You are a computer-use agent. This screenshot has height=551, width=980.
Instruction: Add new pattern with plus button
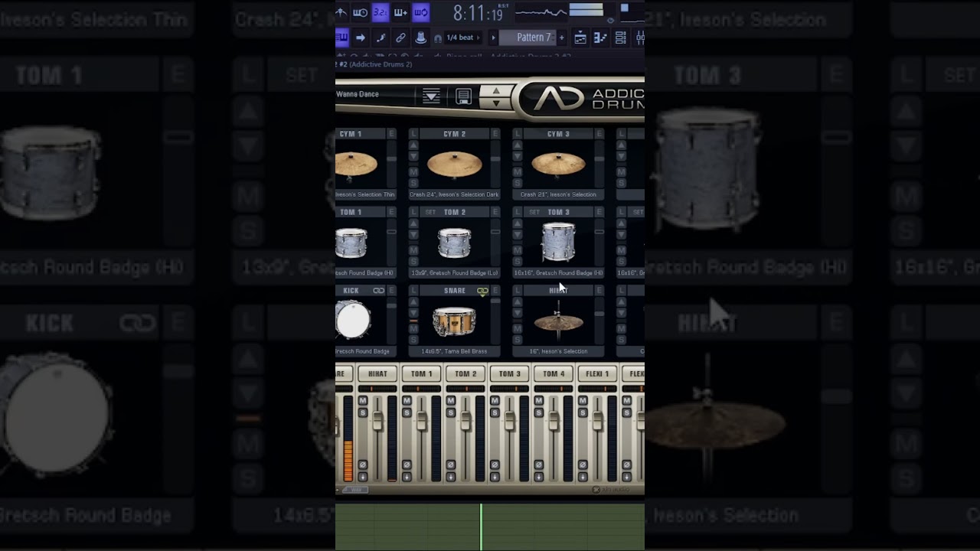pos(561,37)
